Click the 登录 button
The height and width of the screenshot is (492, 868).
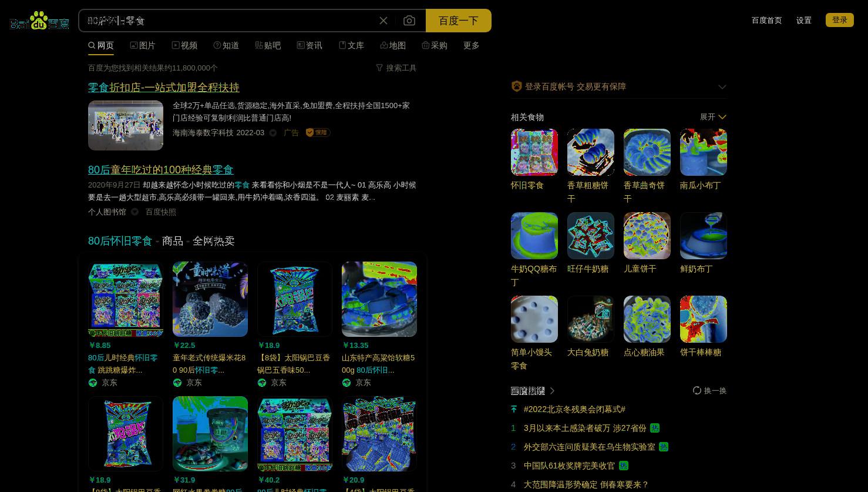(840, 20)
